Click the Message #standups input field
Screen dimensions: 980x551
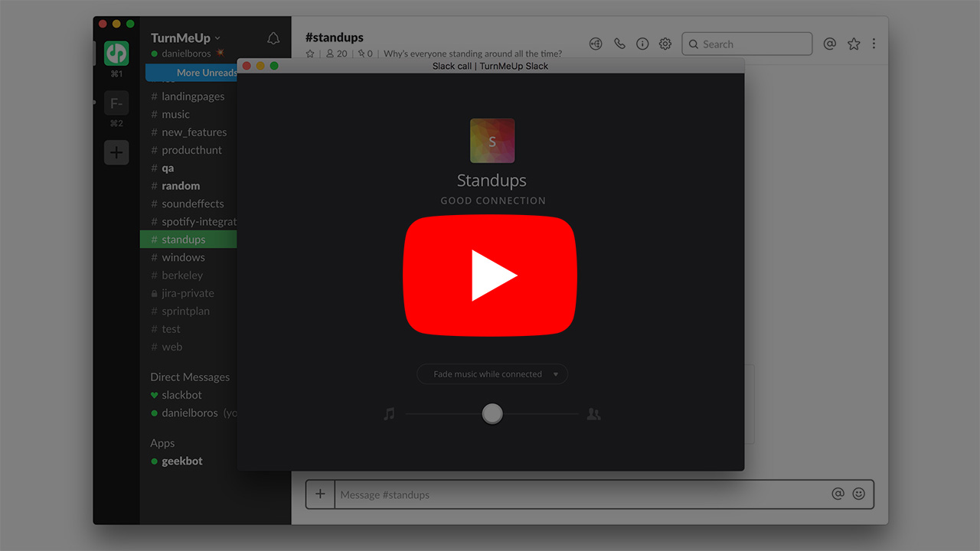[582, 495]
